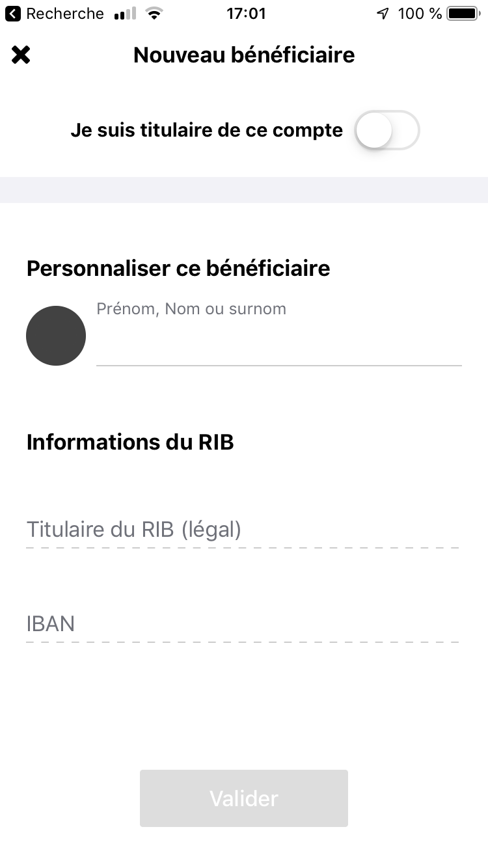Tap into the IBAN field

[242, 624]
